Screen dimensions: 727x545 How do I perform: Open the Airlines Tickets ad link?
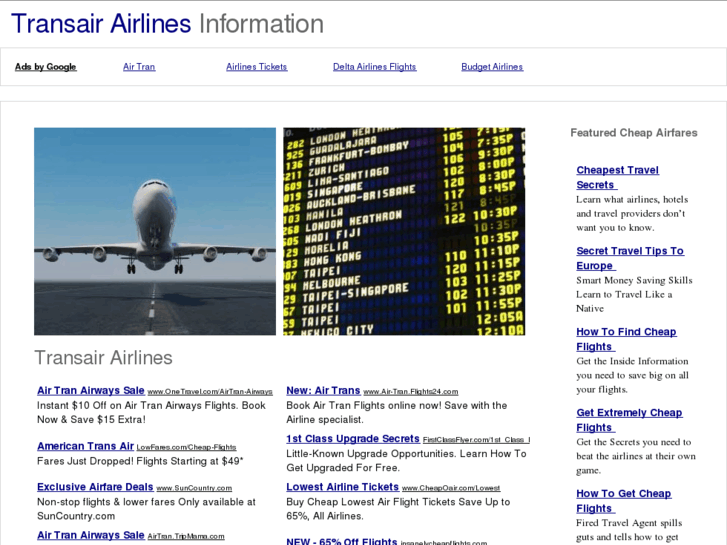(x=256, y=67)
